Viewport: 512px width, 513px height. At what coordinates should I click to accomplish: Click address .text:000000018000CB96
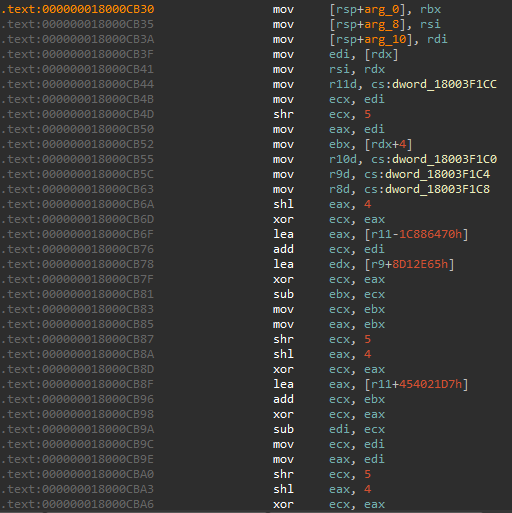[x=77, y=399]
